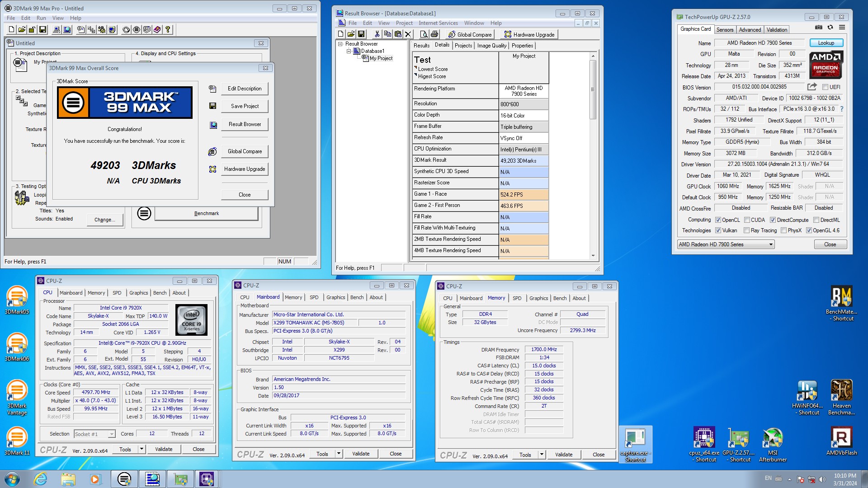Click Validate in the CPU-Z Mainboard window
Image resolution: width=868 pixels, height=488 pixels.
point(361,454)
